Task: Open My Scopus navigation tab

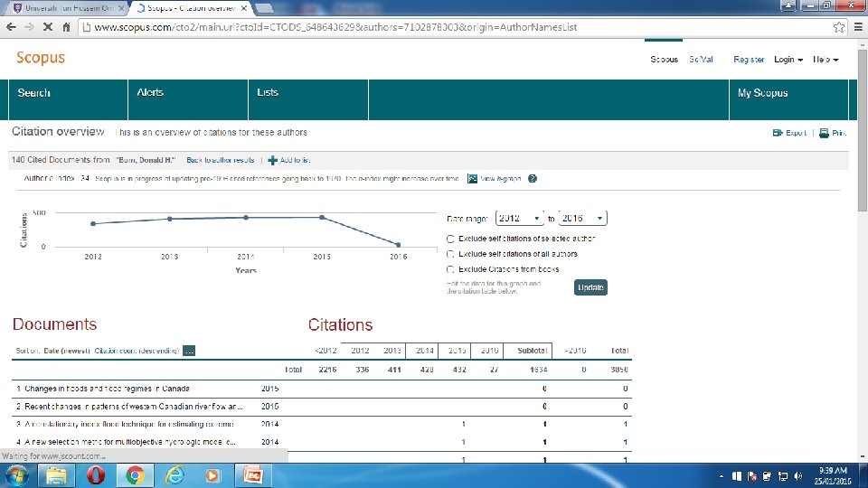Action: point(788,99)
